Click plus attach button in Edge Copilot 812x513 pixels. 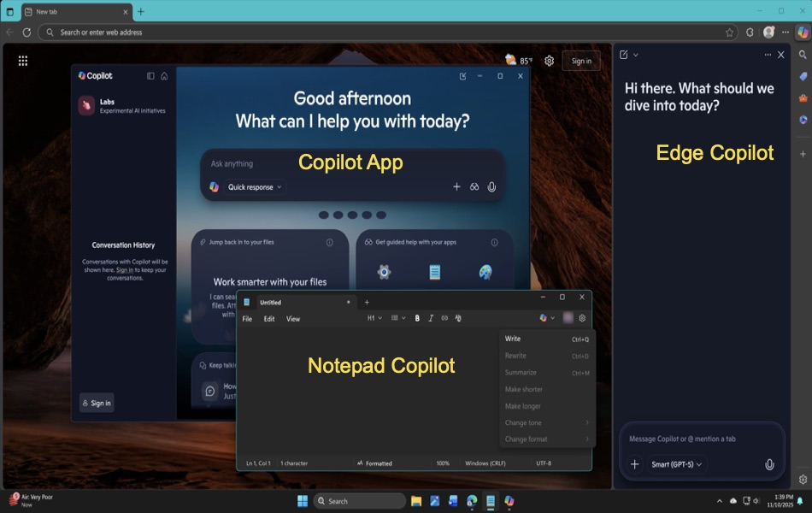coord(634,464)
